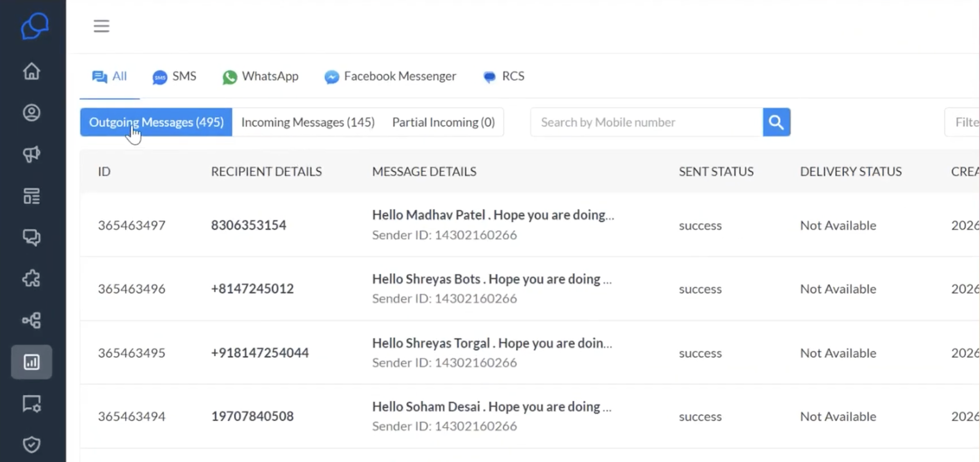The height and width of the screenshot is (462, 980).
Task: Select Partial Incoming (0)
Action: [x=443, y=122]
